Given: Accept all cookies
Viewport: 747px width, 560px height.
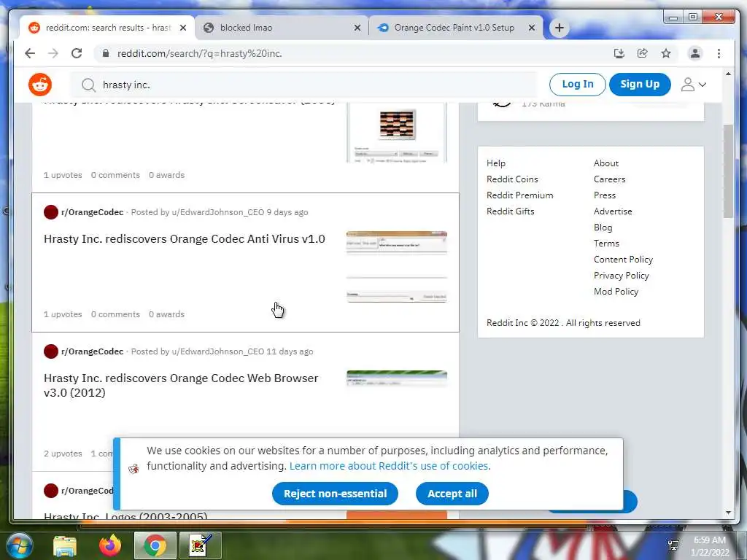Looking at the screenshot, I should click(x=452, y=494).
